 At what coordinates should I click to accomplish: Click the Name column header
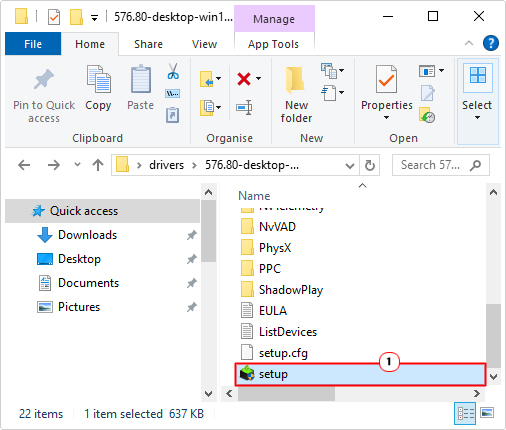[x=254, y=196]
